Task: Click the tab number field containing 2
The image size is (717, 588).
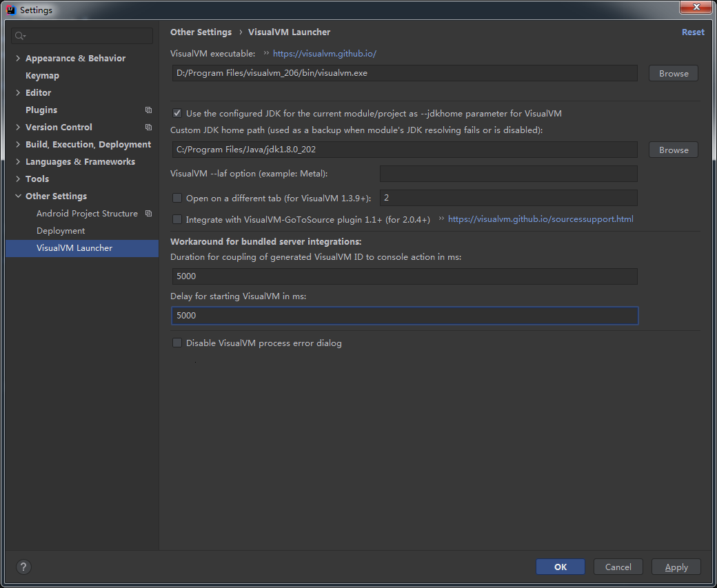Action: pos(509,198)
